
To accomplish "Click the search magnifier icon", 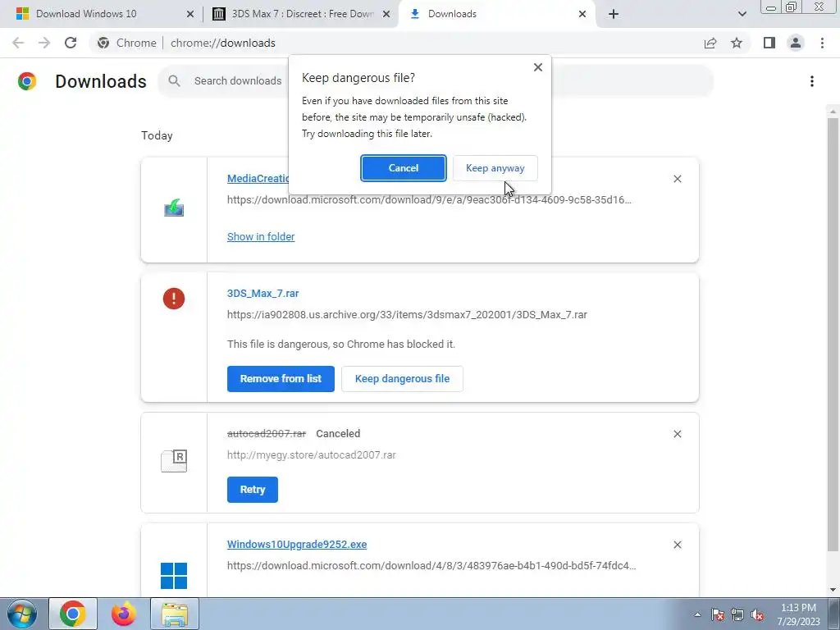I will [x=174, y=81].
